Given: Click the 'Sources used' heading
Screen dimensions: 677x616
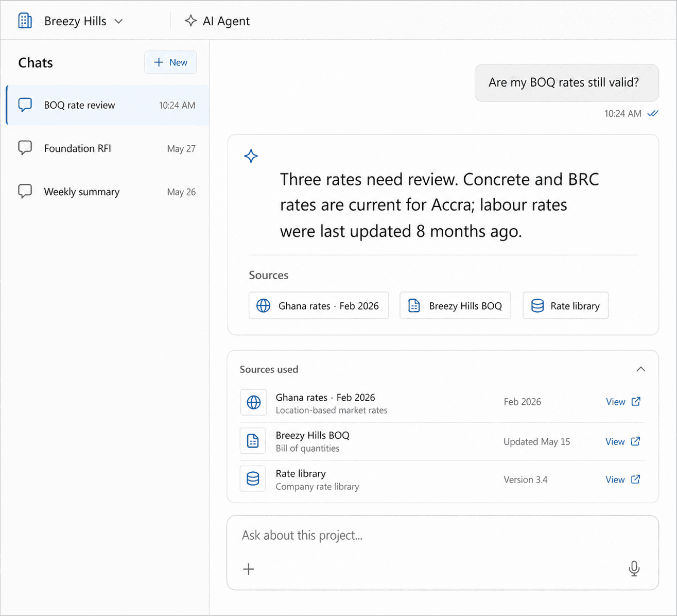Looking at the screenshot, I should (x=269, y=369).
